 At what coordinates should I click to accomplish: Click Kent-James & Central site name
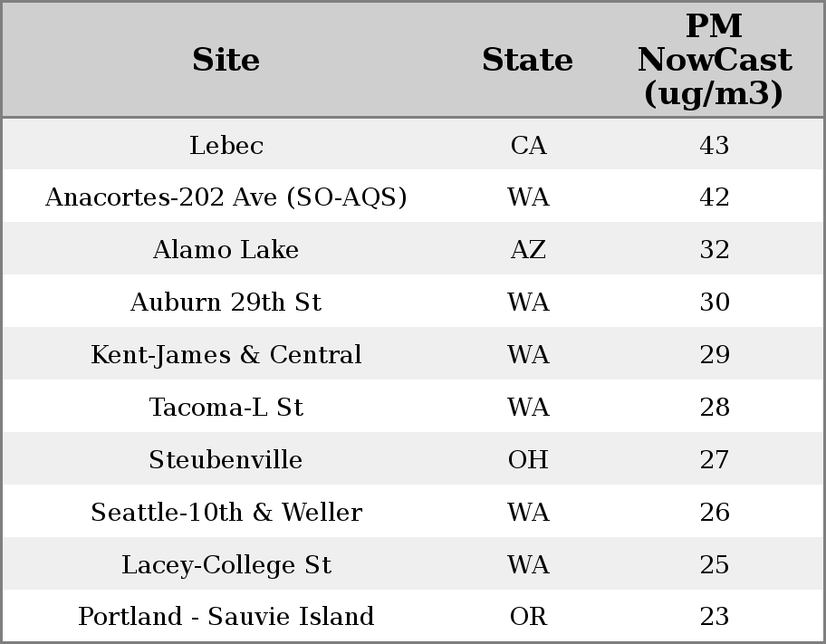(x=226, y=355)
